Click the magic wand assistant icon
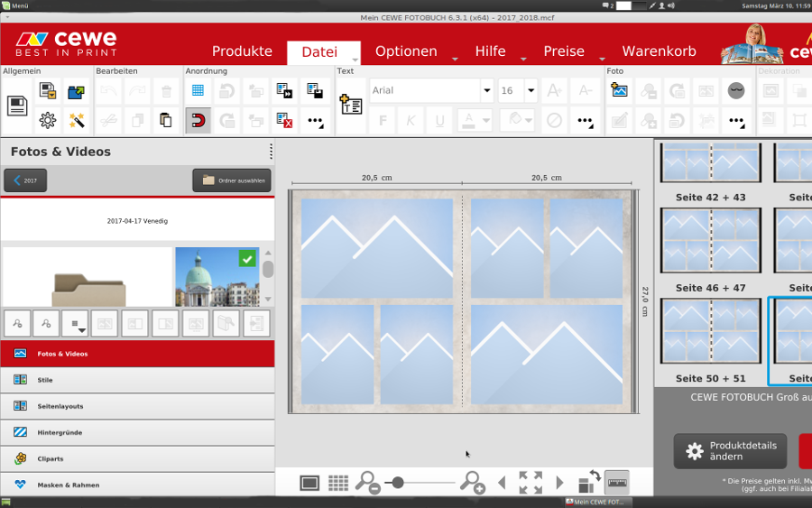This screenshot has width=812, height=508. (77, 120)
